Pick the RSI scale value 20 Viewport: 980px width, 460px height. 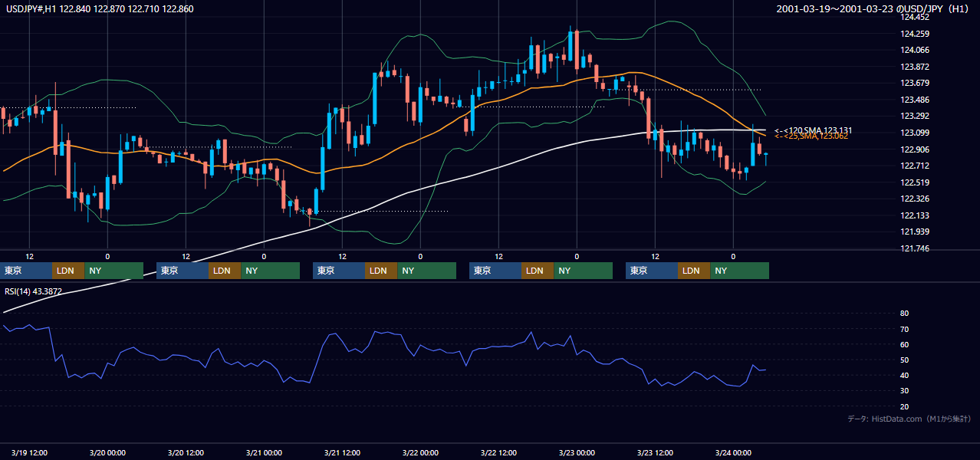[x=905, y=406]
